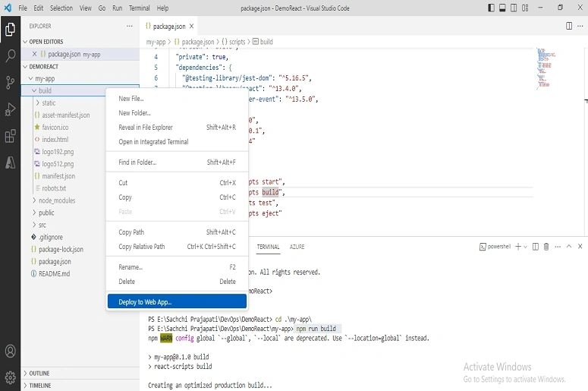588x391 pixels.
Task: Collapse the my-app folder
Action: 80,78
